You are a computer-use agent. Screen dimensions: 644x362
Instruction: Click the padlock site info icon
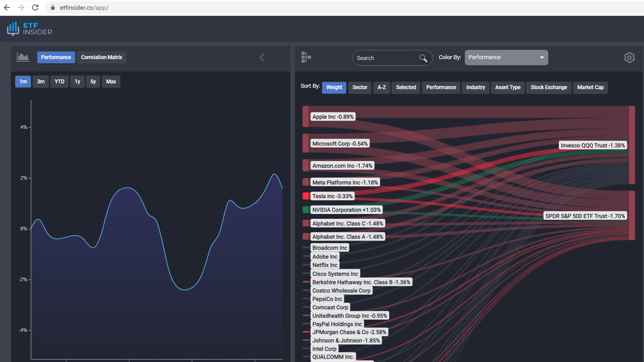[x=53, y=8]
